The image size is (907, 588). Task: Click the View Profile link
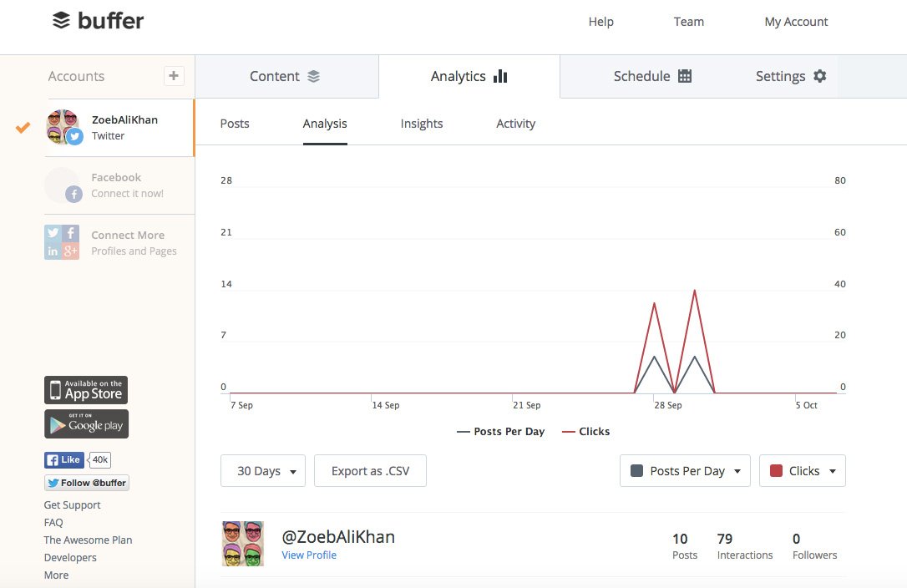pos(309,555)
